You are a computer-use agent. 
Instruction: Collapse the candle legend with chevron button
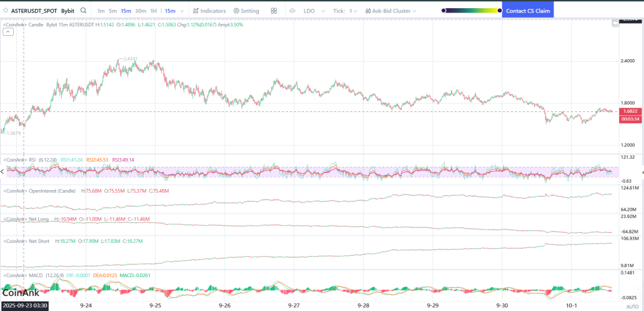[8, 31]
